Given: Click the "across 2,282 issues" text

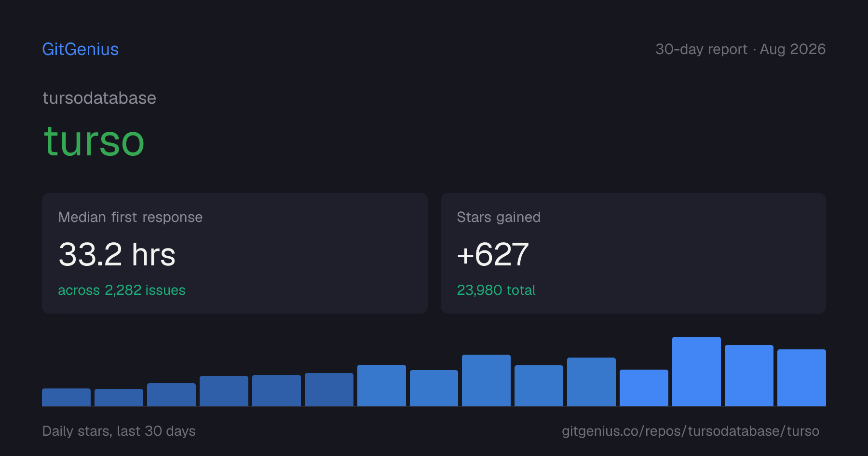Looking at the screenshot, I should pos(122,290).
